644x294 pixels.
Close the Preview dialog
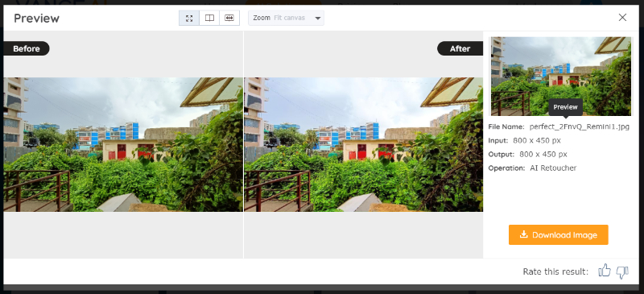[622, 17]
